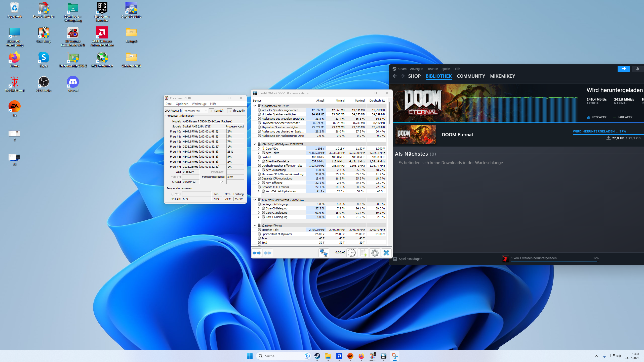
Task: Open the Steam Freunde menu
Action: [432, 69]
